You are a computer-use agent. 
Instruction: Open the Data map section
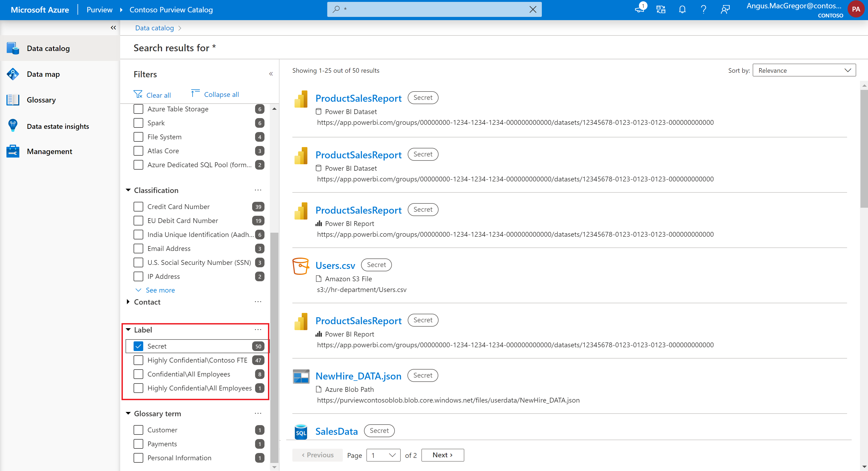tap(43, 74)
